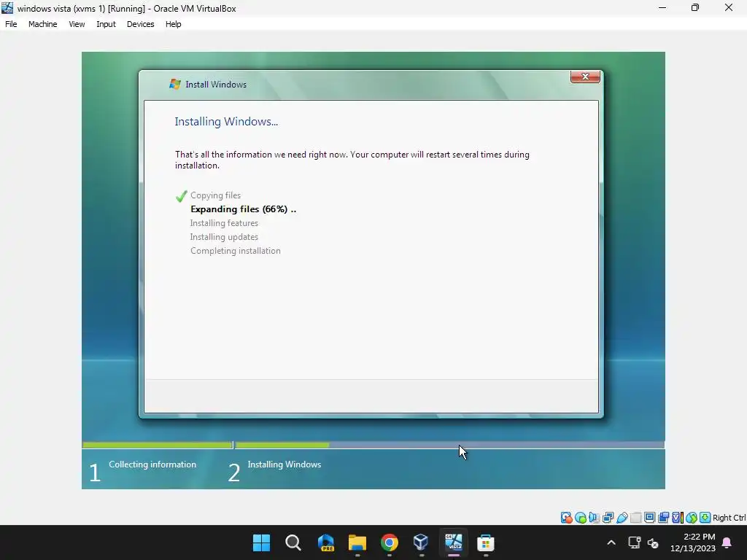The height and width of the screenshot is (560, 747).
Task: Click the hard disk activity status icon
Action: (566, 518)
